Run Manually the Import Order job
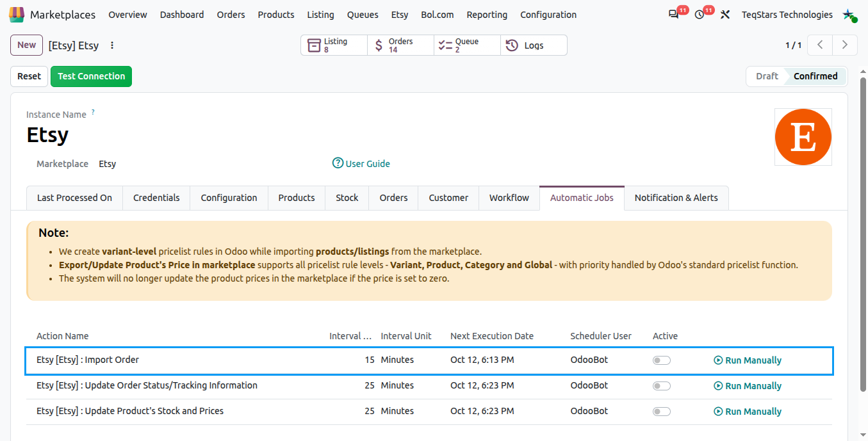868x441 pixels. 748,360
